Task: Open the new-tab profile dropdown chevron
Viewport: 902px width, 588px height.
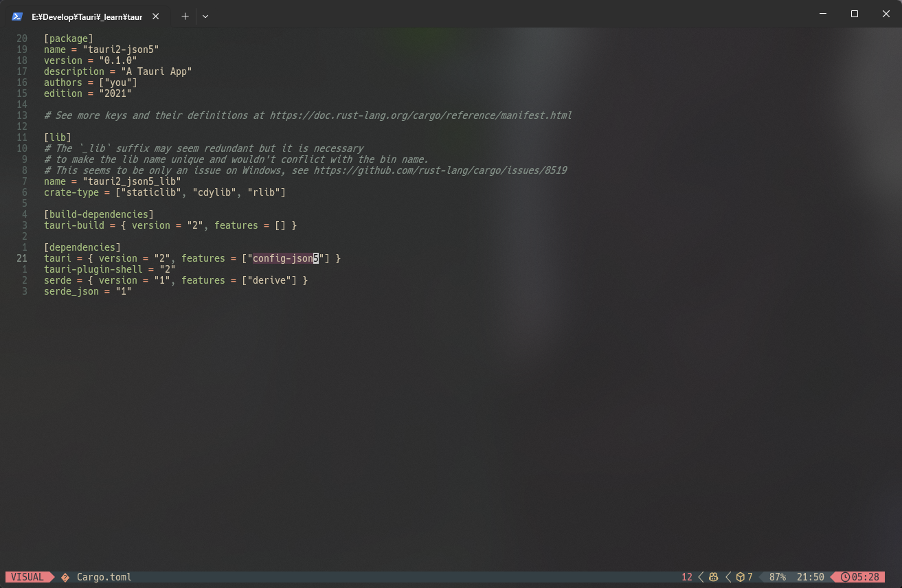Action: 205,16
